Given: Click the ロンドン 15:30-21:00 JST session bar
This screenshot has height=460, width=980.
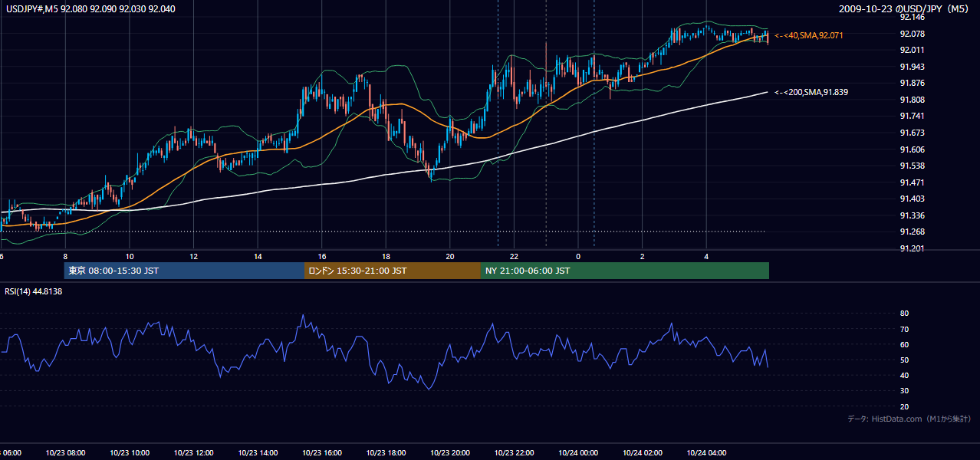Looking at the screenshot, I should pos(393,271).
